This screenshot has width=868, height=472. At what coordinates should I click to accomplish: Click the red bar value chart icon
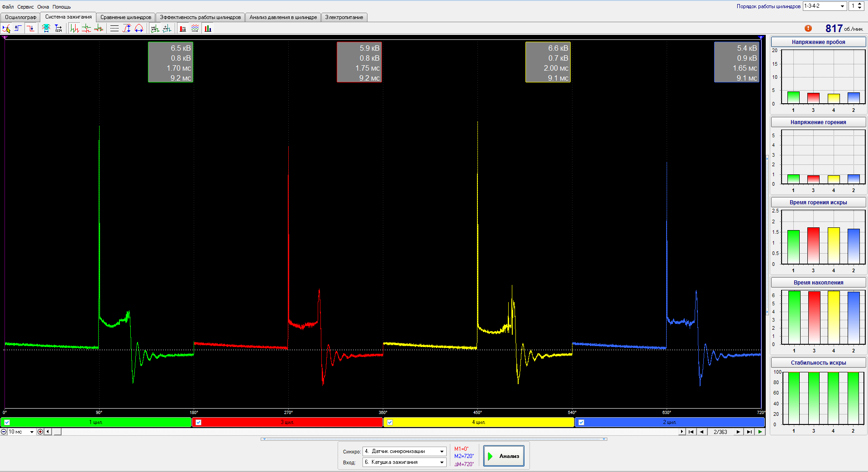(x=183, y=29)
